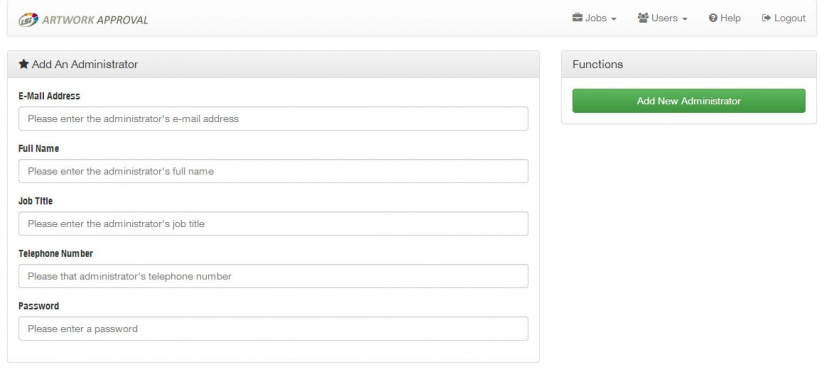The image size is (824, 369).
Task: Log out using the Logout link
Action: coord(784,18)
